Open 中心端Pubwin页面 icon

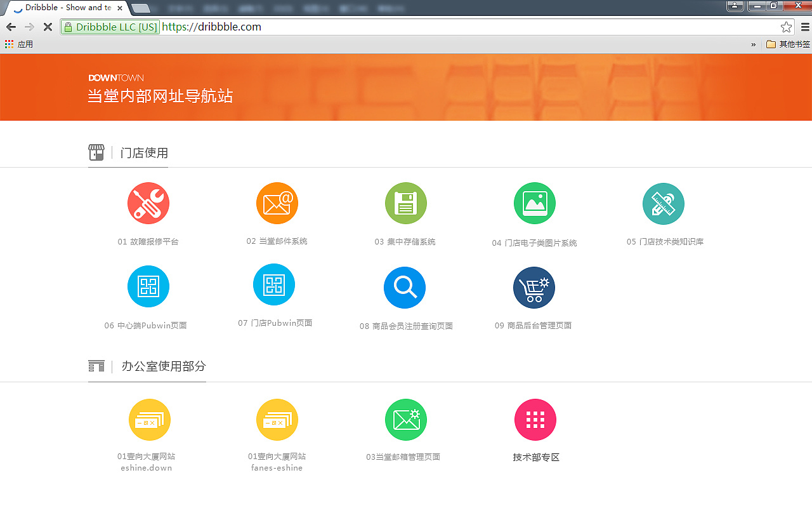coord(148,286)
